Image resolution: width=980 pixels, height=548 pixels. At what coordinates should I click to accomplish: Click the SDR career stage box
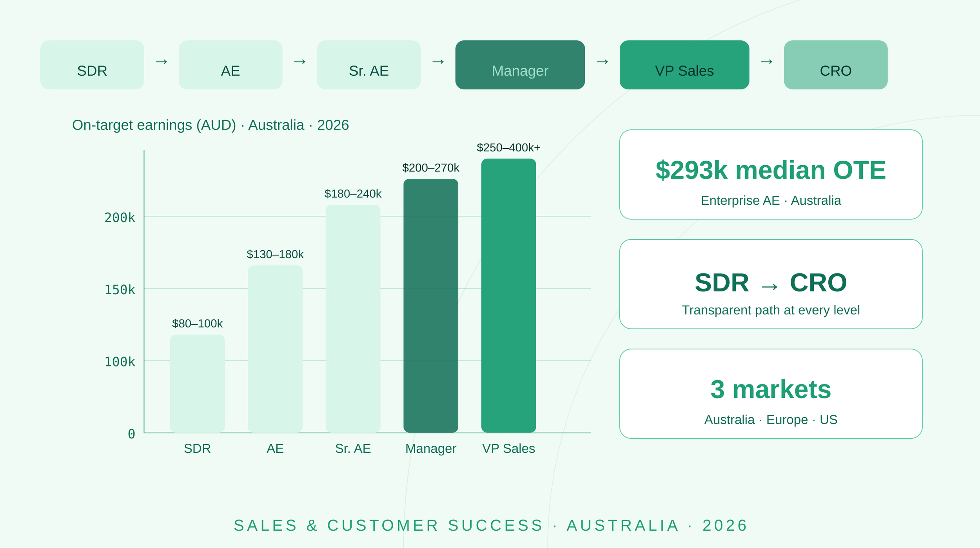[x=92, y=65]
